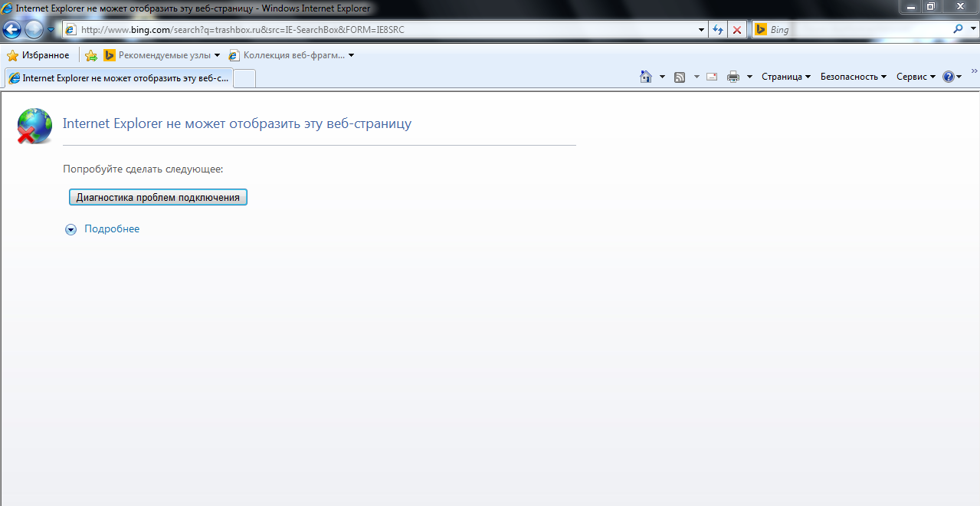The width and height of the screenshot is (980, 506).
Task: Expand the Подробнее details section
Action: [71, 229]
